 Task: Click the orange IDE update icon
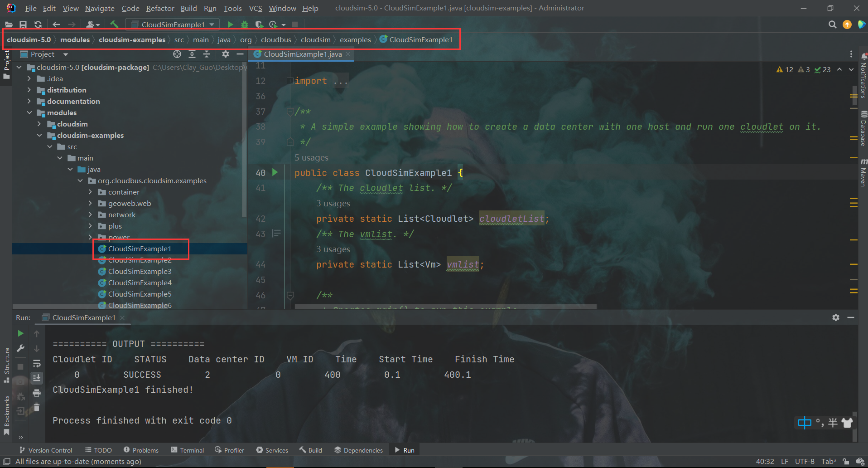847,24
